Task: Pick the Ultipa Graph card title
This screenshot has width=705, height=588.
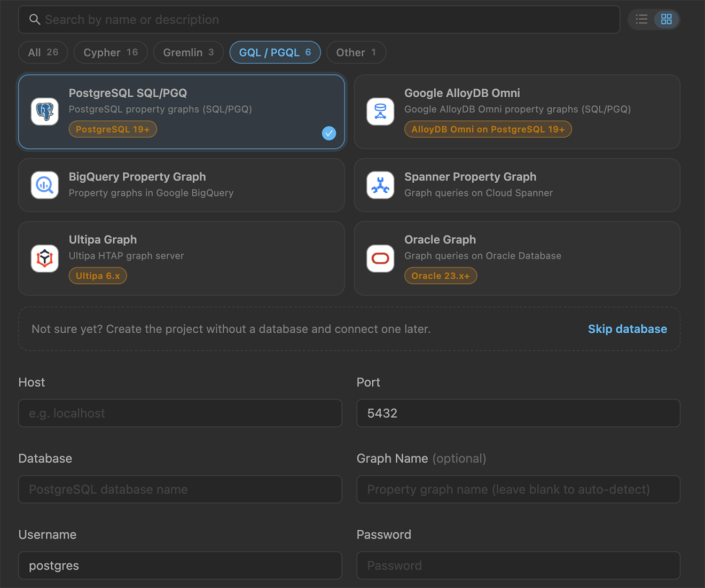Action: click(x=103, y=240)
